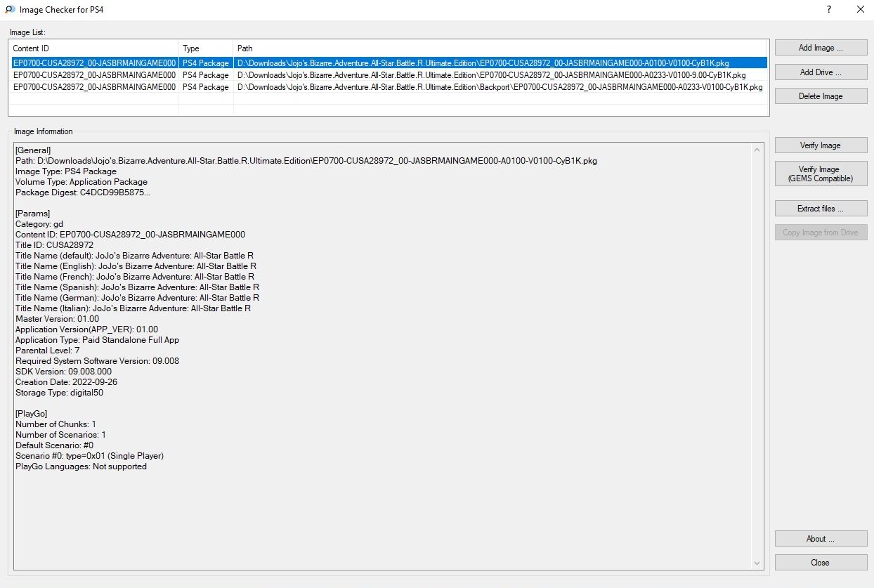
Task: Click the PlayGo Languages: Not supported line
Action: [81, 466]
